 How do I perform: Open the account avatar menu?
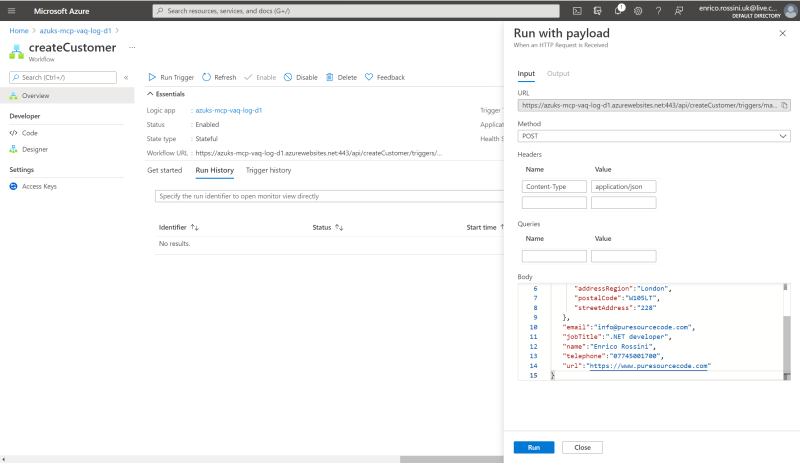pos(790,11)
